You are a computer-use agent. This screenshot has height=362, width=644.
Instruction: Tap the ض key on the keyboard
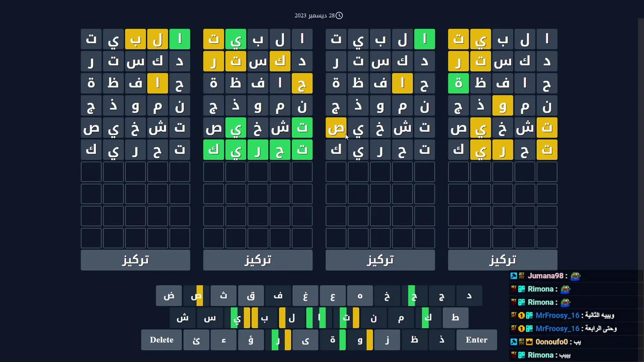pyautogui.click(x=169, y=296)
